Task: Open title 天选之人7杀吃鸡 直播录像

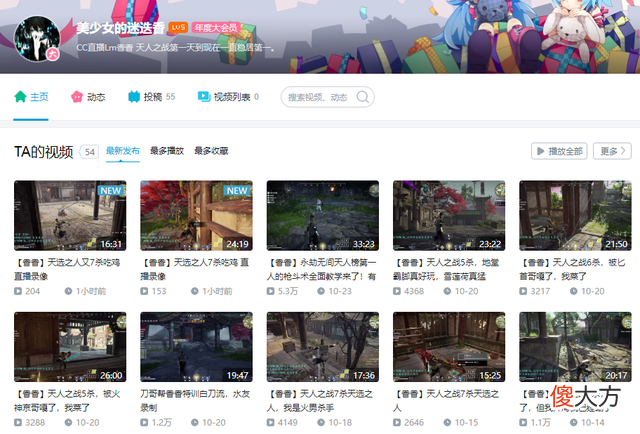Action: pyautogui.click(x=195, y=269)
